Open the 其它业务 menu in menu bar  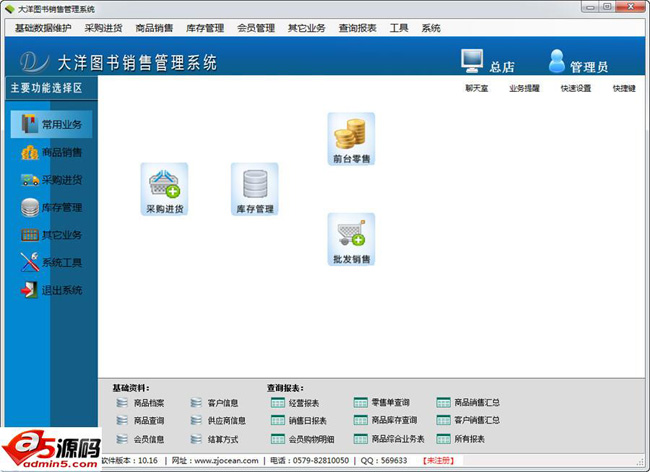307,28
